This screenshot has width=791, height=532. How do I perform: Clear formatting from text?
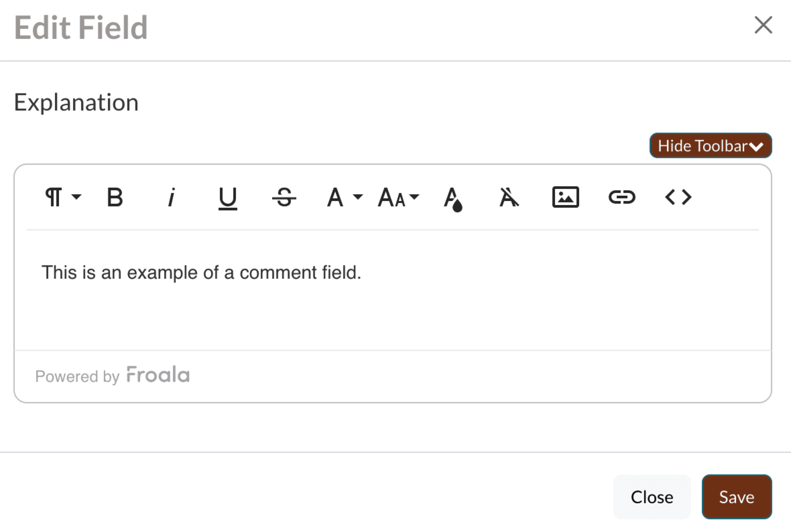(x=509, y=197)
